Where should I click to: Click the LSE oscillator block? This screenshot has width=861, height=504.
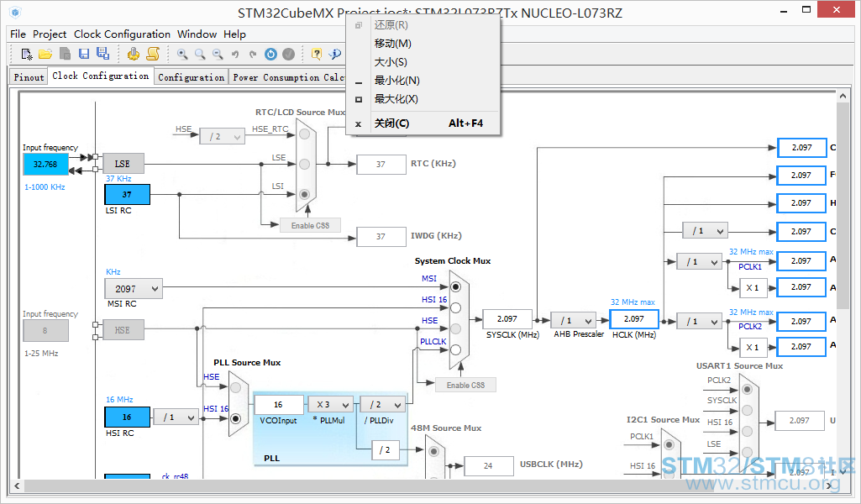[x=123, y=164]
